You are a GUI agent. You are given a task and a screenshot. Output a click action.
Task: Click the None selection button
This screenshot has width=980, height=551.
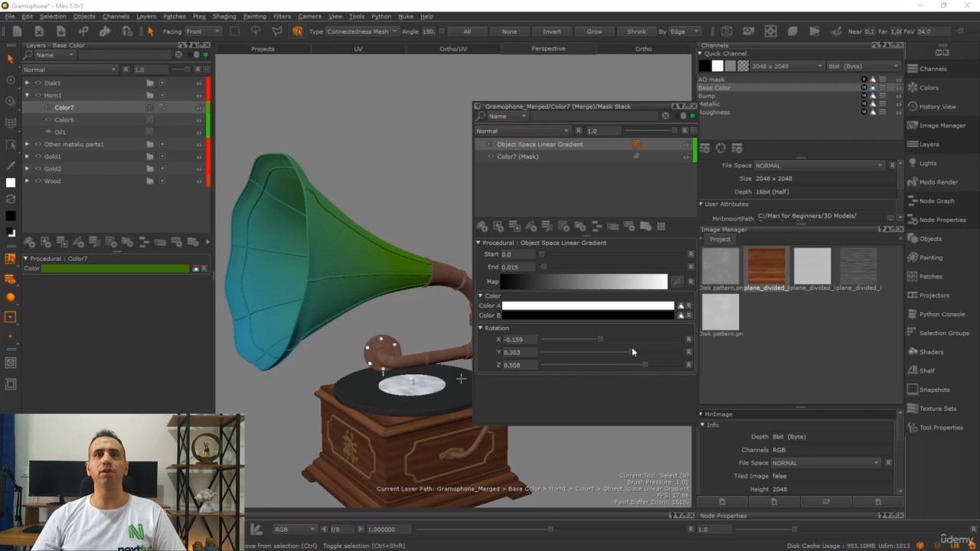click(x=509, y=31)
